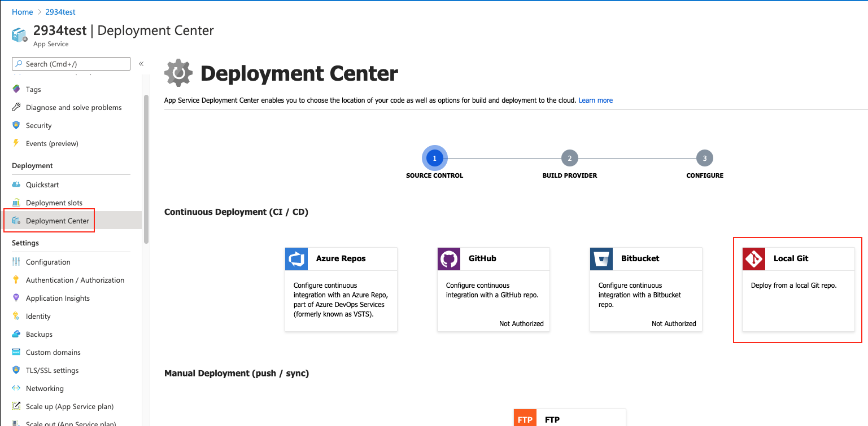868x426 pixels.
Task: Follow the Learn more link
Action: (x=595, y=100)
